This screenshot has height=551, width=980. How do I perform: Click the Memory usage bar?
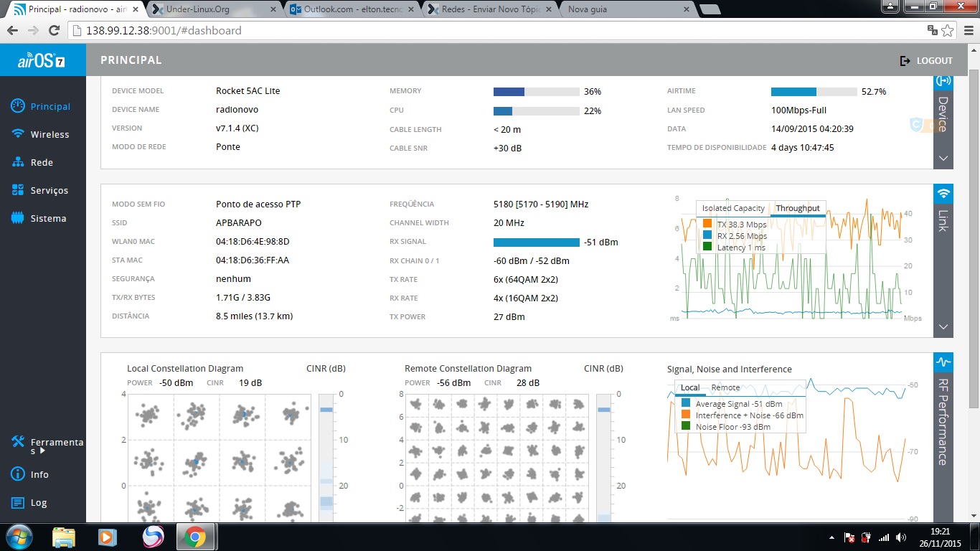(x=537, y=92)
